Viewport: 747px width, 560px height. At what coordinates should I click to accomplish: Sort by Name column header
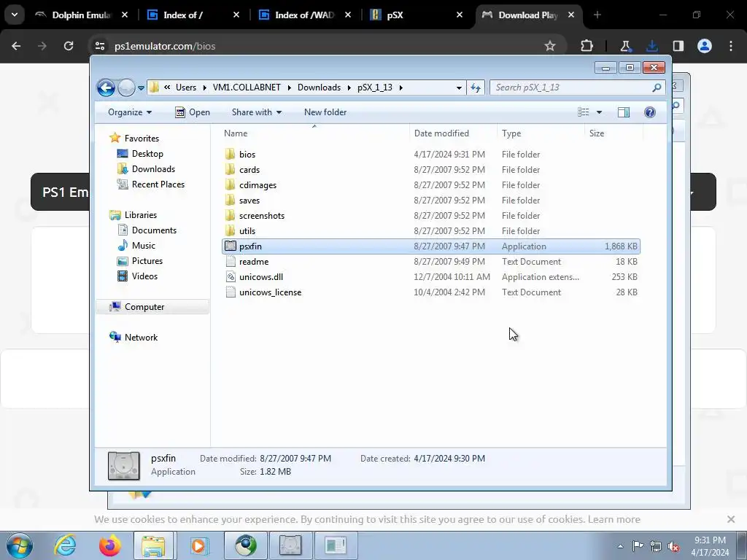coord(314,133)
